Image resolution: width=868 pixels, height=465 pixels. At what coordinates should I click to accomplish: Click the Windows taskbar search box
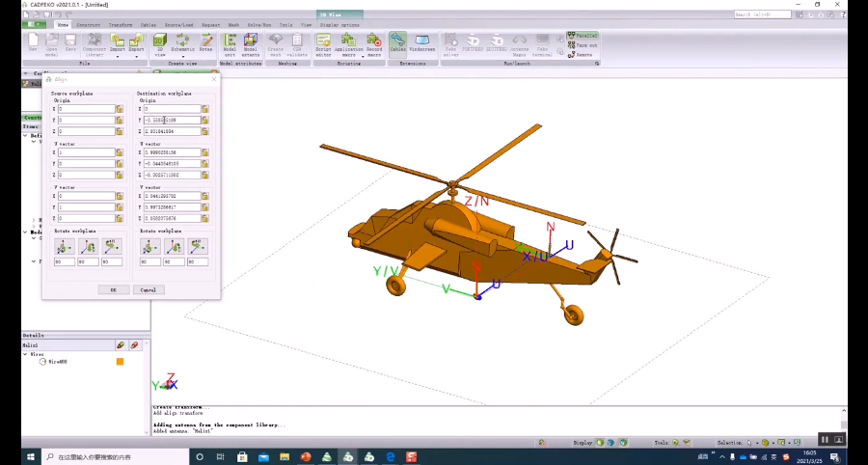(x=115, y=457)
